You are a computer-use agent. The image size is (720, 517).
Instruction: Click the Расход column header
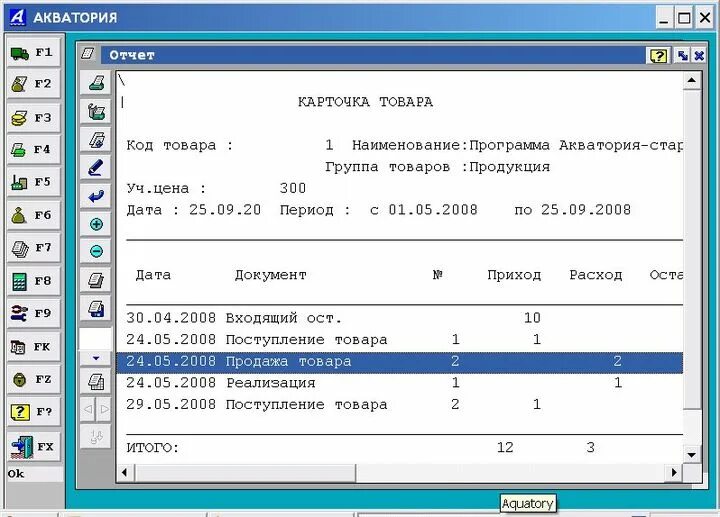point(596,275)
